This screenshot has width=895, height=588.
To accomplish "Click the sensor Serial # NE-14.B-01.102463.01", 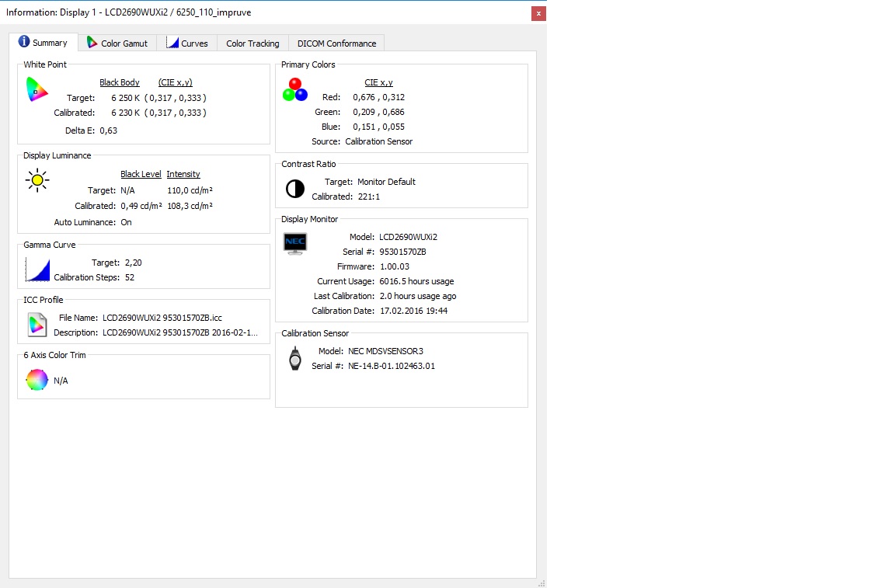I will (392, 366).
